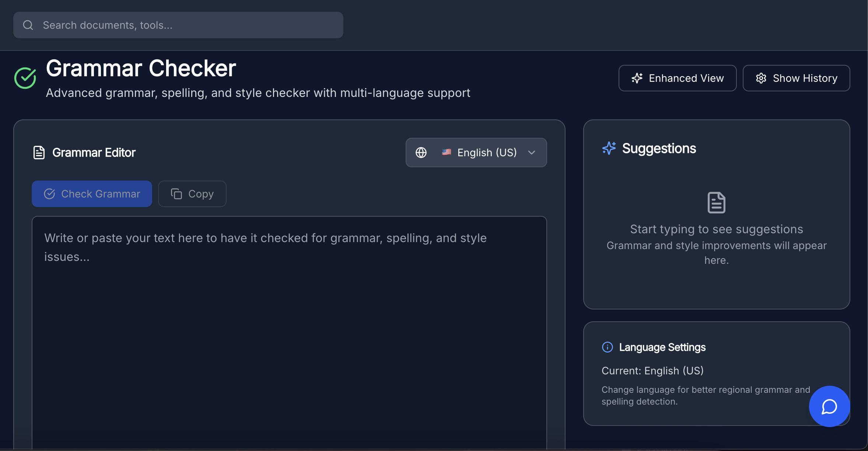
Task: Click the Grammar Editor document icon
Action: pos(39,152)
